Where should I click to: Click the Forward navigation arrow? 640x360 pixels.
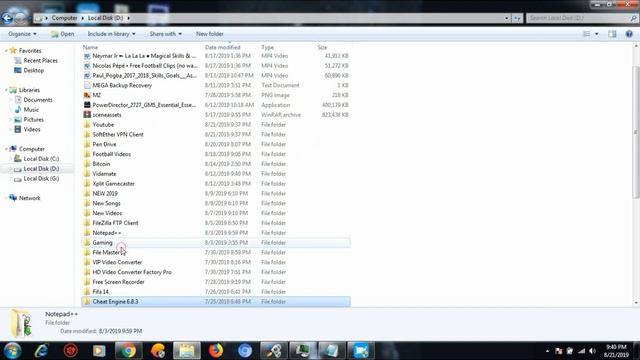(21, 18)
